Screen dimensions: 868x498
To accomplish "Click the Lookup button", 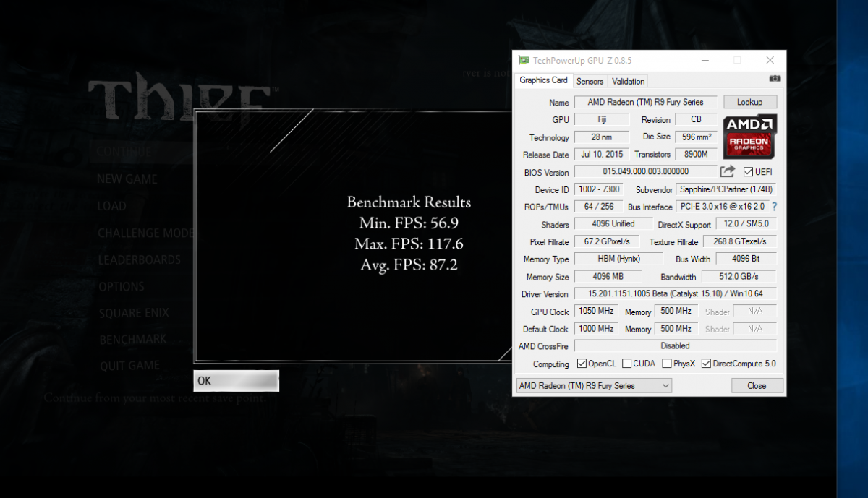I will pos(749,102).
